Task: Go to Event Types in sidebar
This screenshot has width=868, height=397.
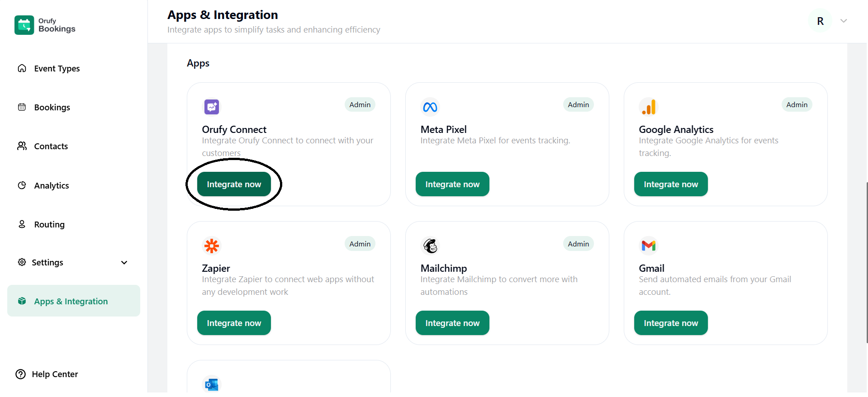Action: pyautogui.click(x=57, y=69)
